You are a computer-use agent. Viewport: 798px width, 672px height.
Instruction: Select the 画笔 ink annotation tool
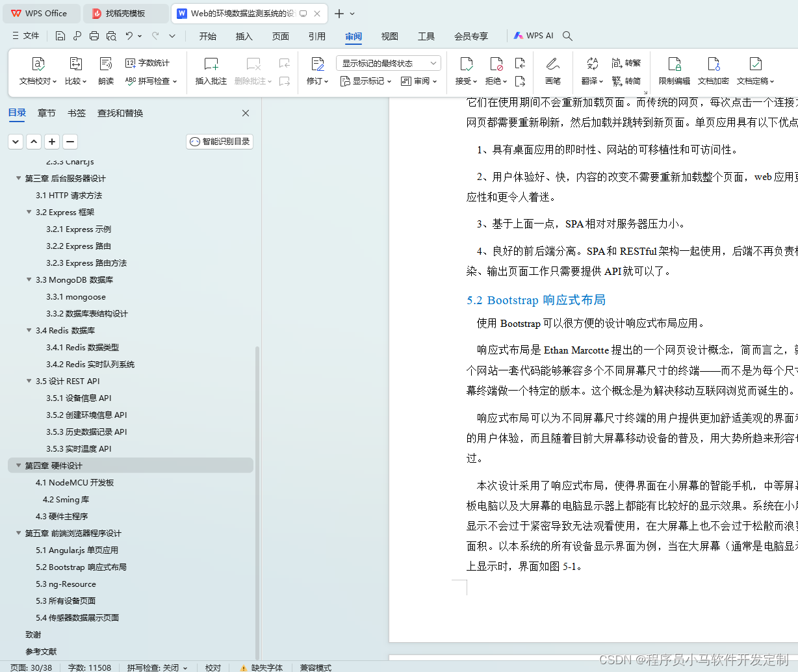click(x=553, y=70)
